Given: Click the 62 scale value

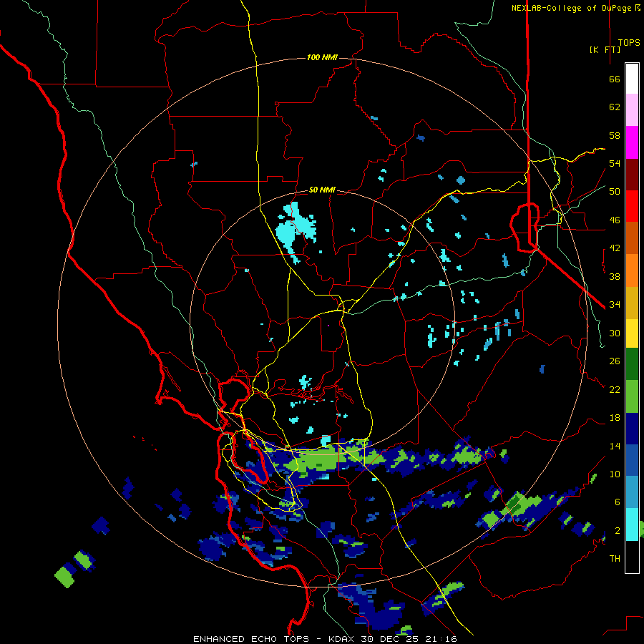Looking at the screenshot, I should coord(615,107).
